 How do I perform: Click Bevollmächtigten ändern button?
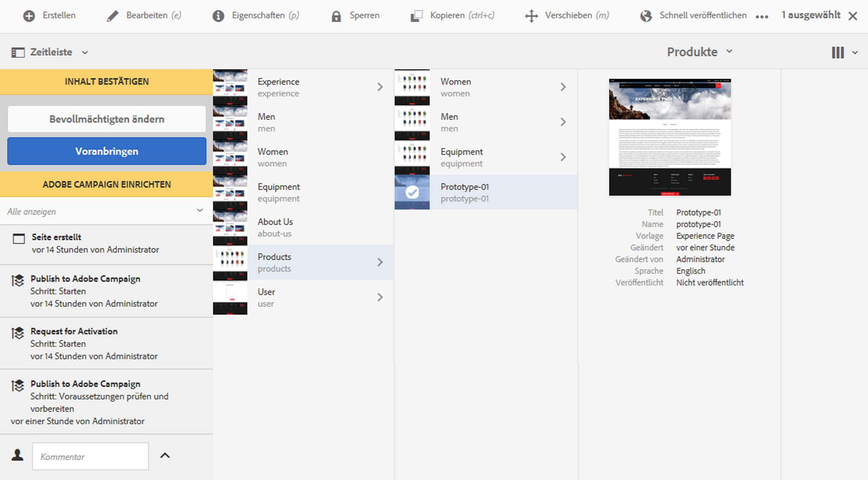(107, 119)
